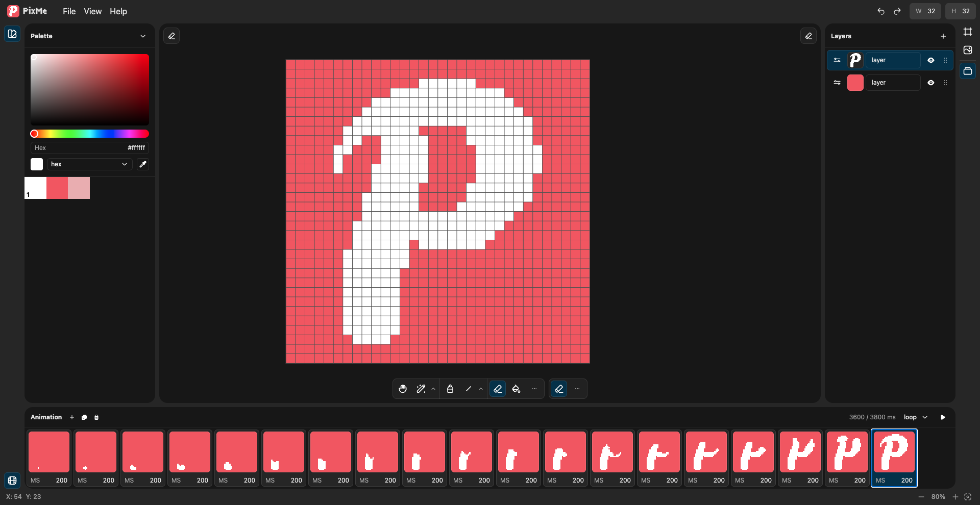Hide the P layer with eye icon
Screen dimensions: 980x505
[x=931, y=60]
